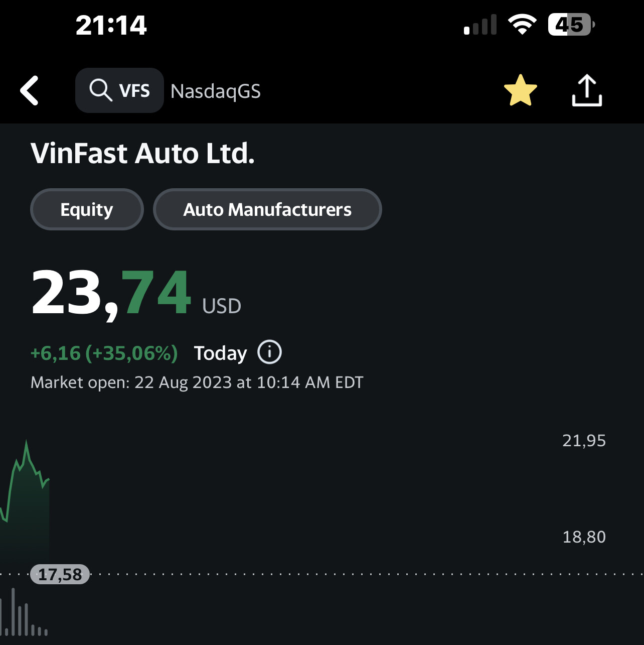Open the Auto Manufacturers industry chip

click(x=267, y=209)
